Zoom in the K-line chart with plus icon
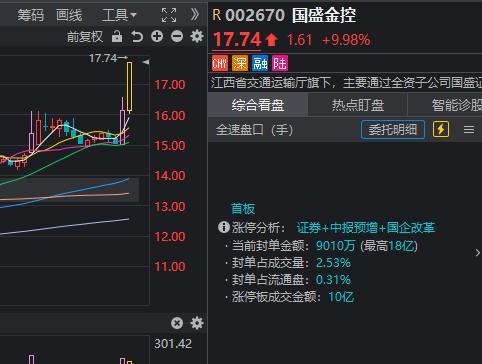Screen dimensions: 482x364 157,36
